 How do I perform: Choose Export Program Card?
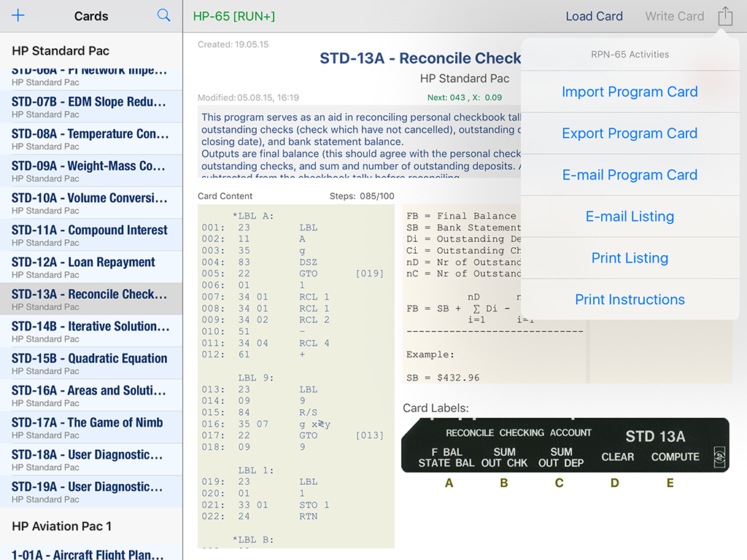point(630,133)
